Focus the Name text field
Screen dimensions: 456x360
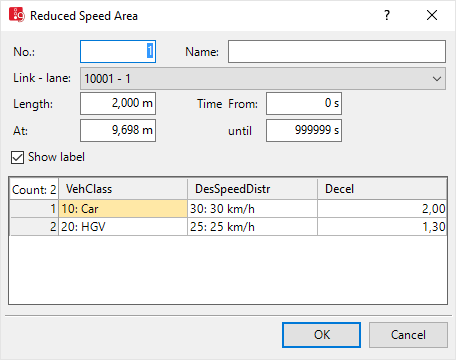point(337,52)
